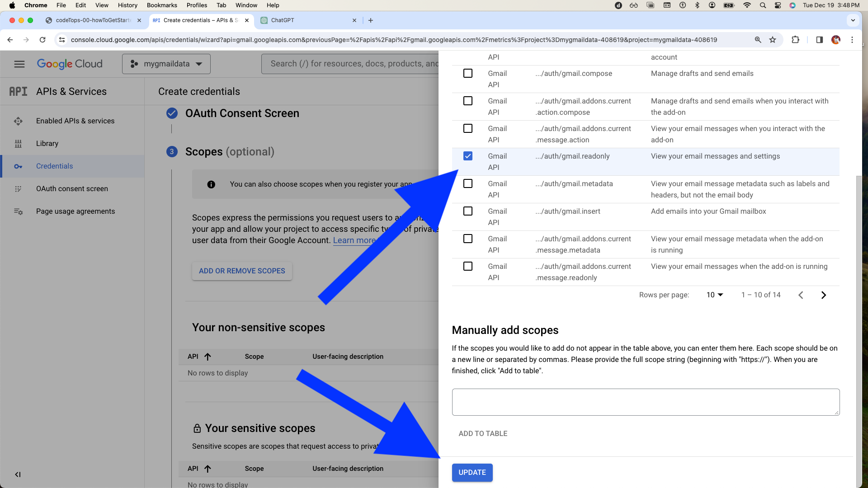Click the zoom magnifier icon in address bar
The height and width of the screenshot is (488, 868).
(758, 40)
